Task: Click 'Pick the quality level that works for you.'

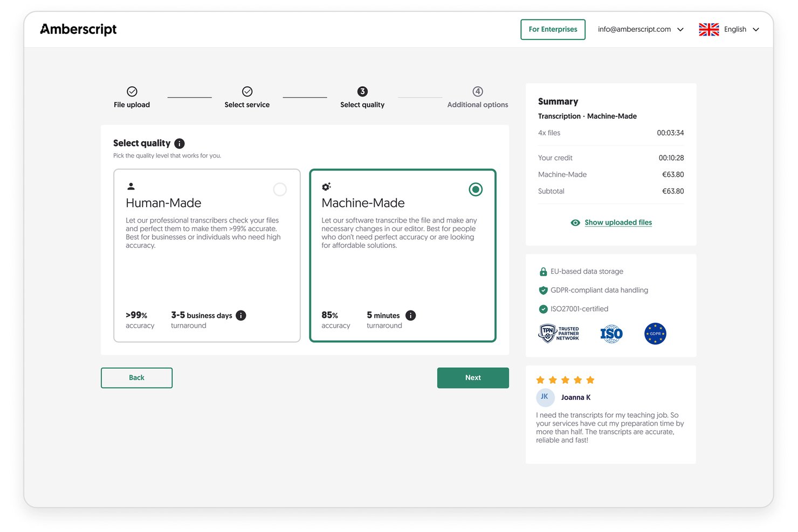Action: [167, 156]
